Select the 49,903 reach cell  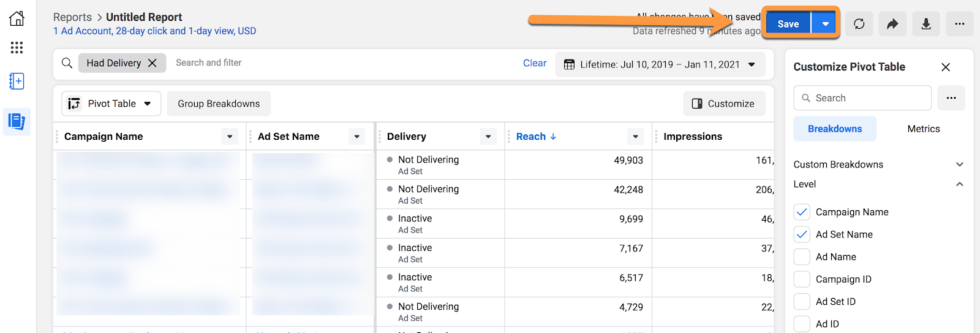(578, 165)
